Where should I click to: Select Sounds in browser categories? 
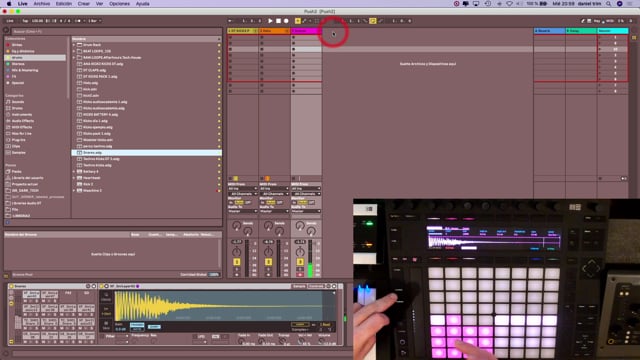(18, 102)
